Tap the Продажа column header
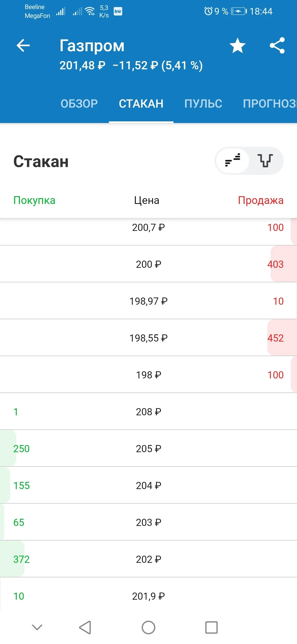The image size is (297, 644). [x=261, y=200]
